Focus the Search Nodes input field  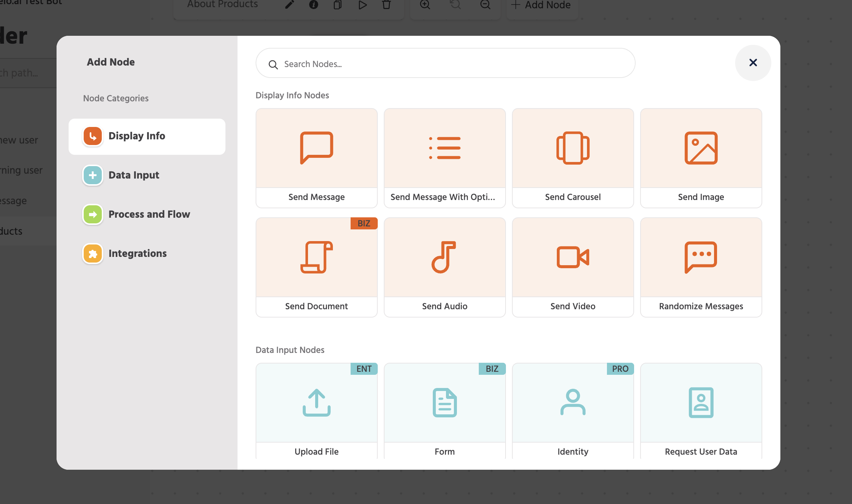click(445, 63)
